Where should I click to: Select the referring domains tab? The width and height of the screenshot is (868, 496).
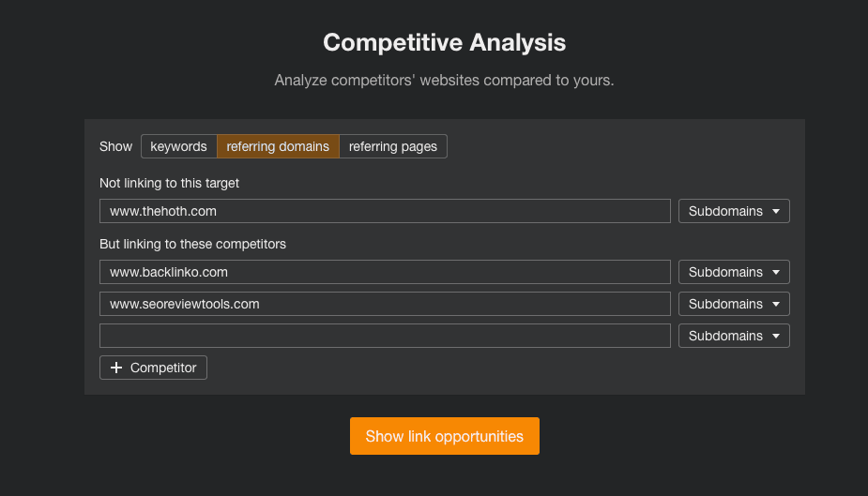coord(278,146)
